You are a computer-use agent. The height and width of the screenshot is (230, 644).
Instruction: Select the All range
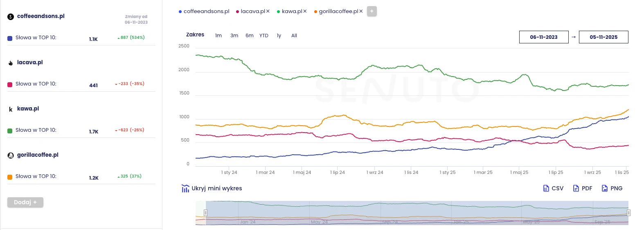(294, 36)
